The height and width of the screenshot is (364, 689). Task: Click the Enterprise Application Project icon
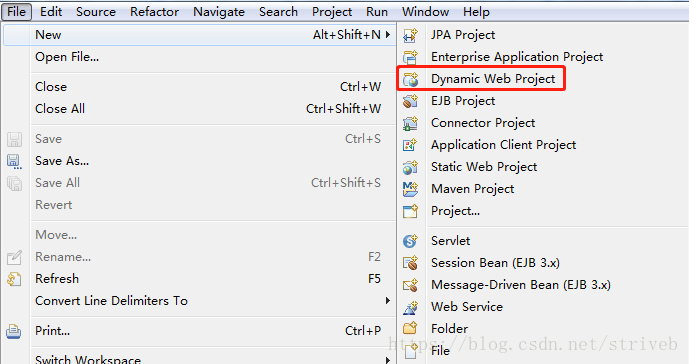(410, 57)
